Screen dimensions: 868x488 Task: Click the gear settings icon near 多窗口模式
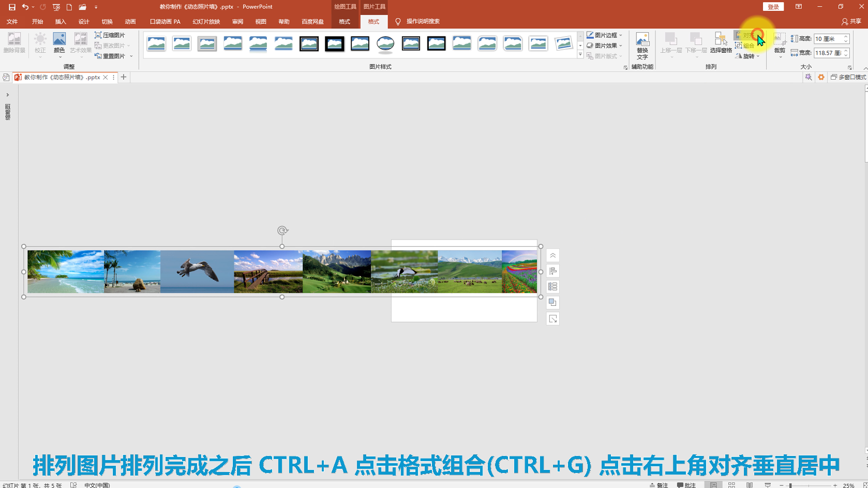click(821, 77)
